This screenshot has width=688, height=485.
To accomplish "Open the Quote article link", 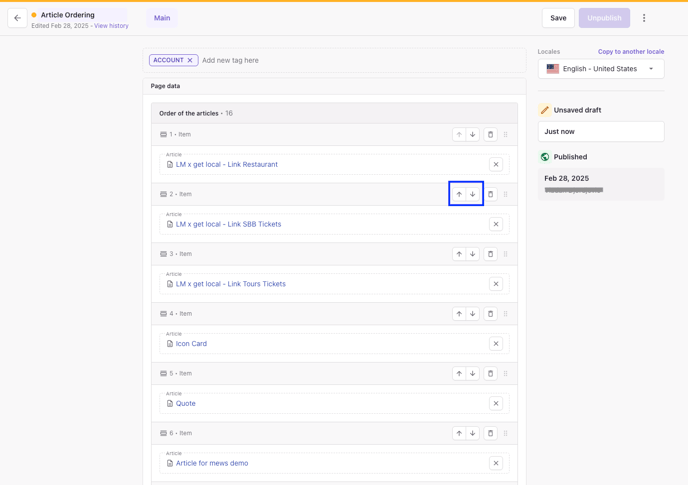I will pos(186,403).
